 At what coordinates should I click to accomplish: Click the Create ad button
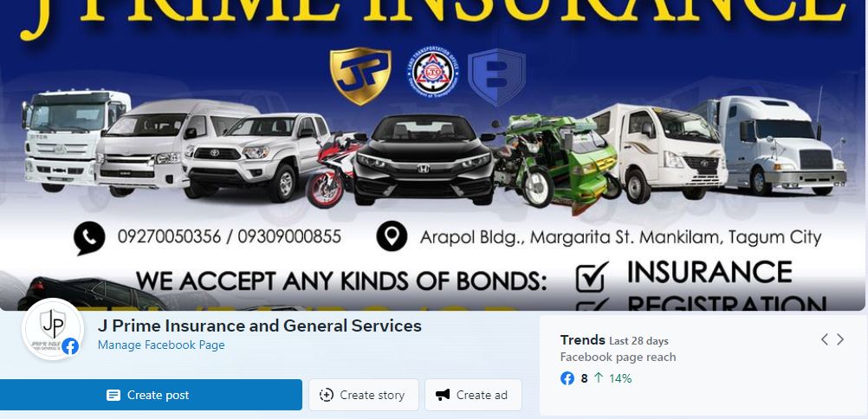473,395
